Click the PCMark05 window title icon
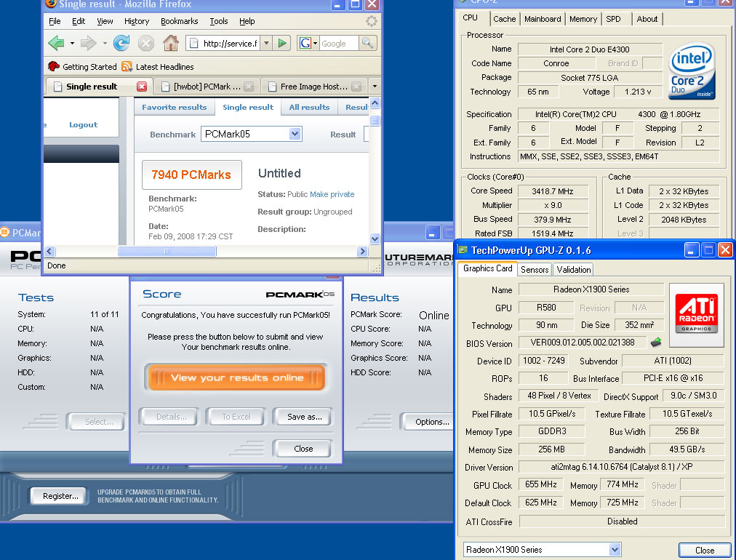The height and width of the screenshot is (560, 736). coord(4,232)
